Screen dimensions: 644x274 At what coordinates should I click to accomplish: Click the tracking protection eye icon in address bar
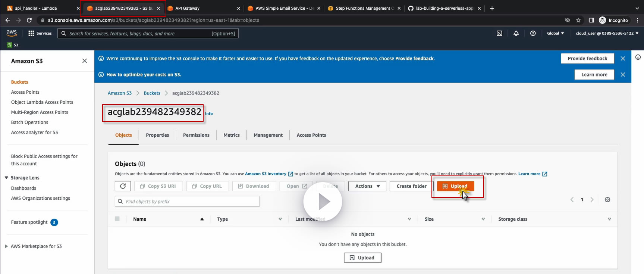(x=568, y=20)
